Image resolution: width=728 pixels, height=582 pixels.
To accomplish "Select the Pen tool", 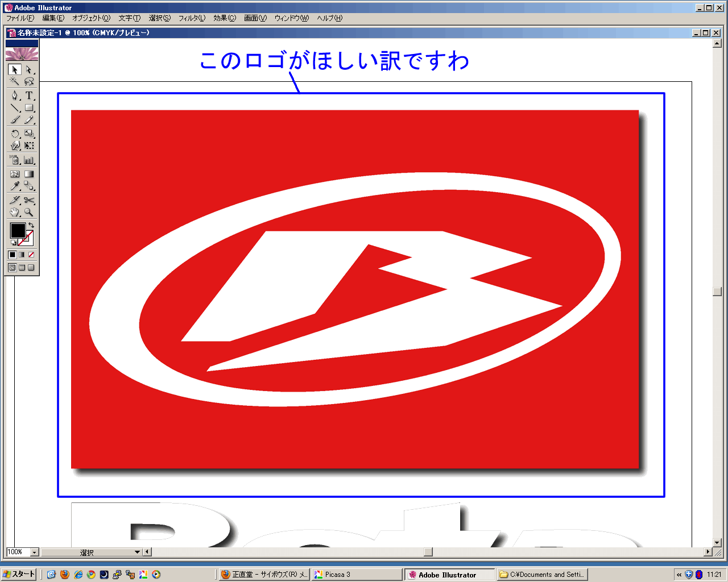I will 15,95.
